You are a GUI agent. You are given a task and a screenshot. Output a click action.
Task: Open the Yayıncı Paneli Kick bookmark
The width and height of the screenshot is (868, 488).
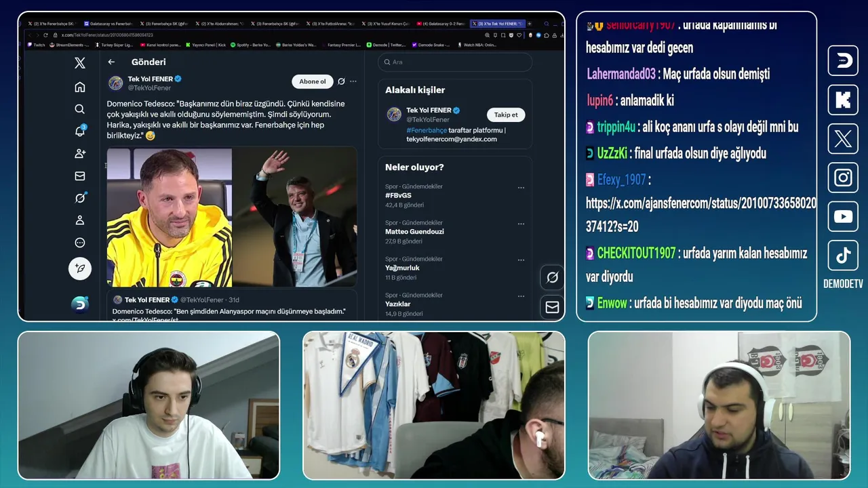pos(206,45)
